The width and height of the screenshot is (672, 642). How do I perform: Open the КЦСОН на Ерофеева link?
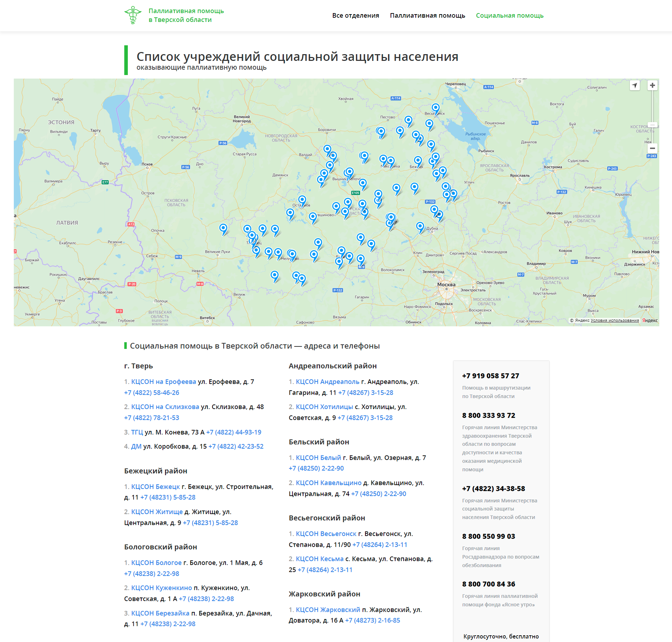point(164,382)
